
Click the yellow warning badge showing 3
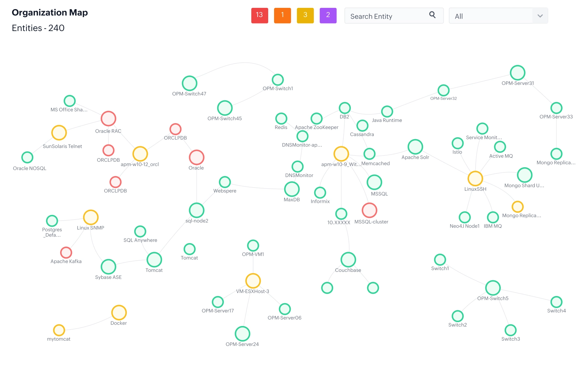click(x=305, y=15)
